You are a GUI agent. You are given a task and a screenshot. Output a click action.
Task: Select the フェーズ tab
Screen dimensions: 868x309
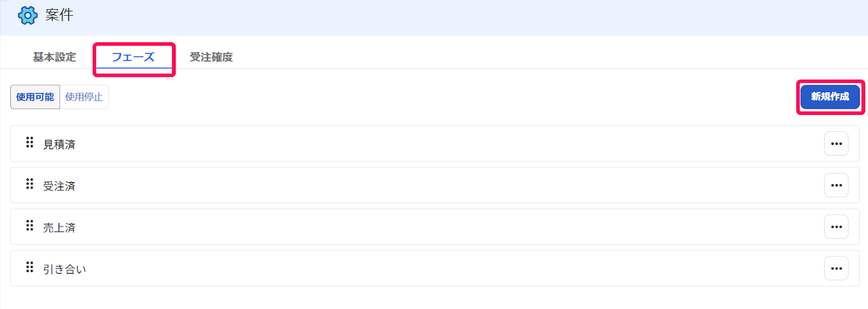point(133,57)
